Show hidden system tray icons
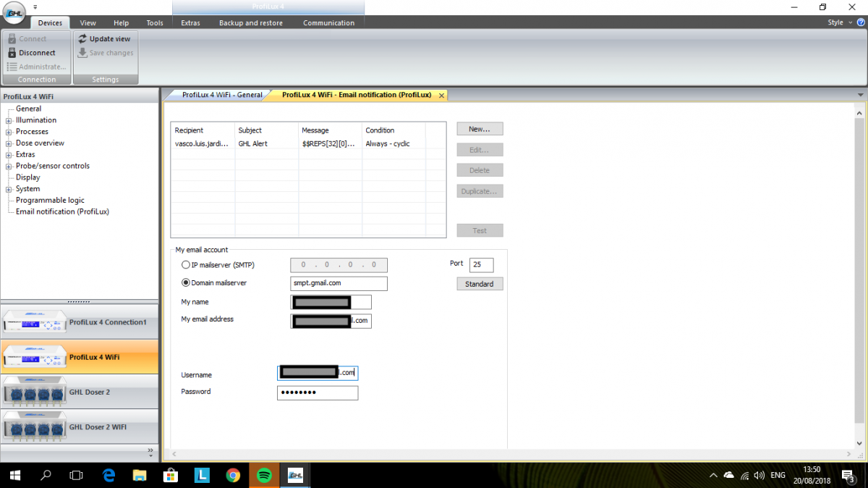This screenshot has width=868, height=488. [x=713, y=476]
